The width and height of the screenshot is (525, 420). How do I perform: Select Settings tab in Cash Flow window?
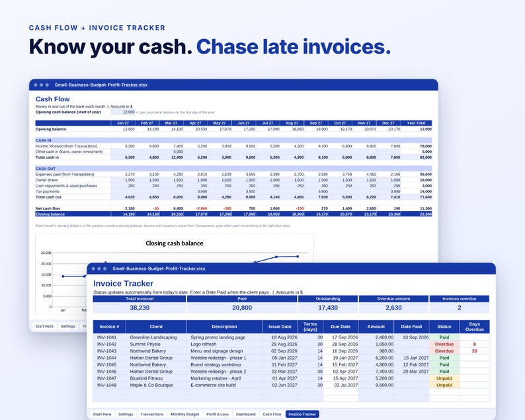pos(68,326)
